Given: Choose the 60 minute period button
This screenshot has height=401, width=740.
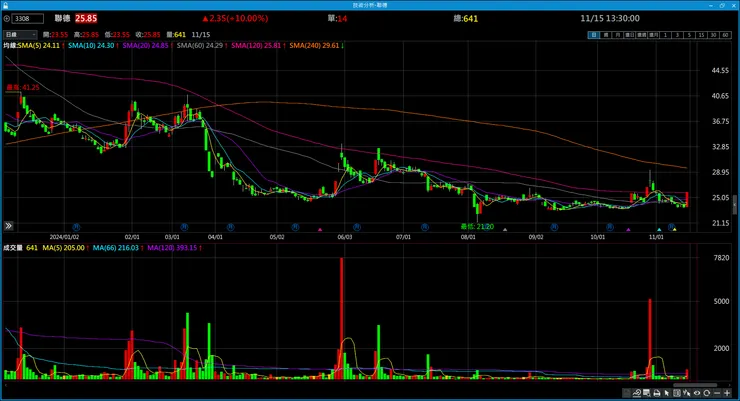Looking at the screenshot, I should [x=725, y=35].
